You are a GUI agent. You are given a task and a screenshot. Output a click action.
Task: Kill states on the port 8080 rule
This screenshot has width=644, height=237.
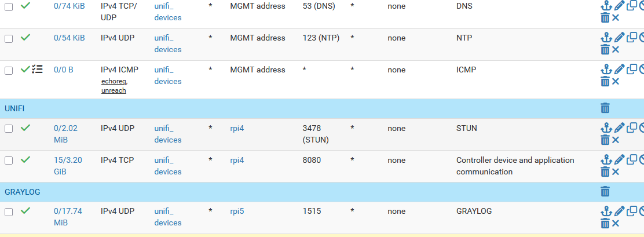(616, 172)
